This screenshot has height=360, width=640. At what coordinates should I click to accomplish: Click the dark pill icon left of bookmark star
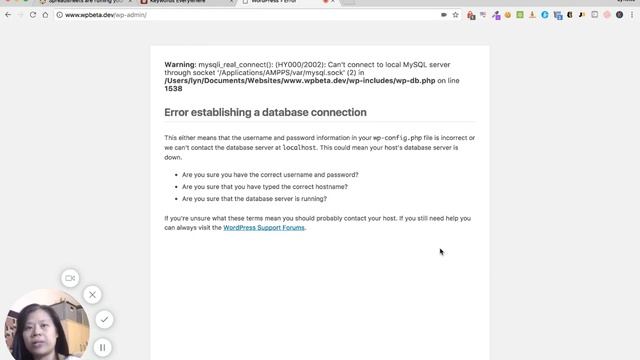click(444, 15)
